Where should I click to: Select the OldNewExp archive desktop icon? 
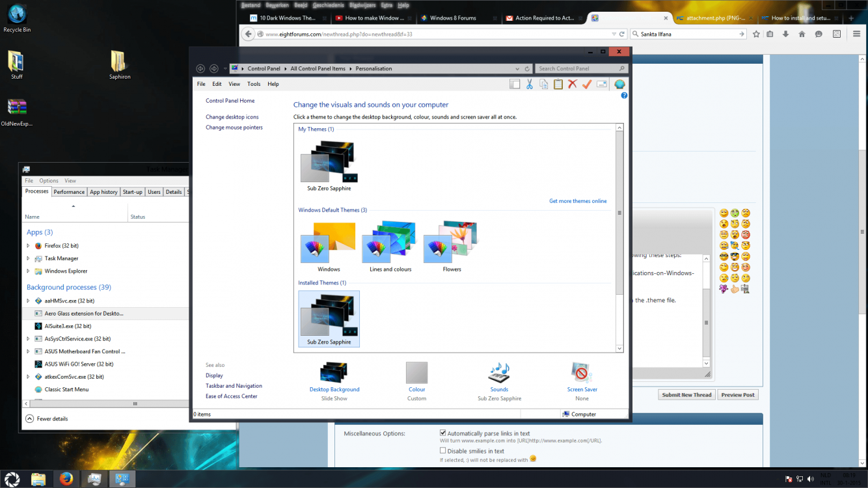(x=17, y=112)
